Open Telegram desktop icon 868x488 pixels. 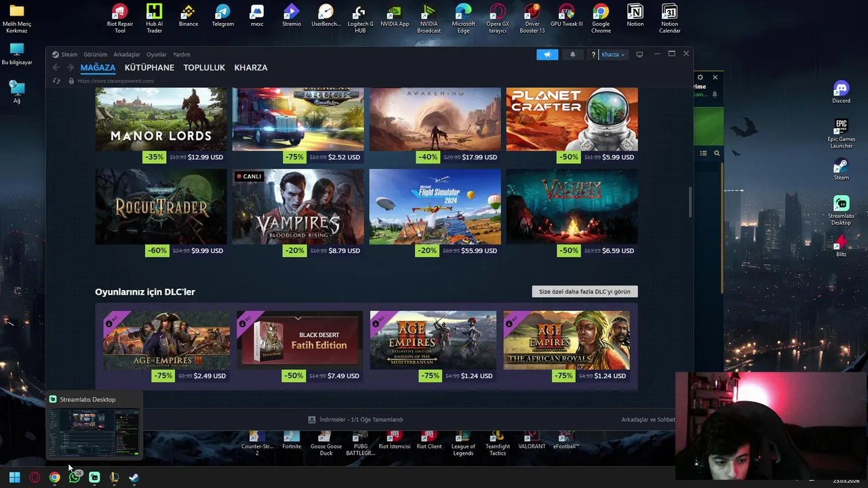click(x=222, y=16)
